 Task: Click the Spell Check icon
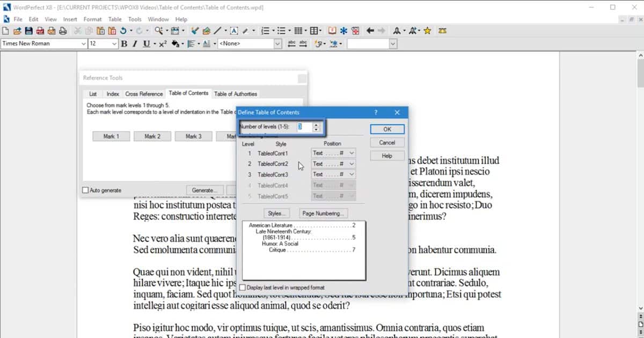pos(194,31)
